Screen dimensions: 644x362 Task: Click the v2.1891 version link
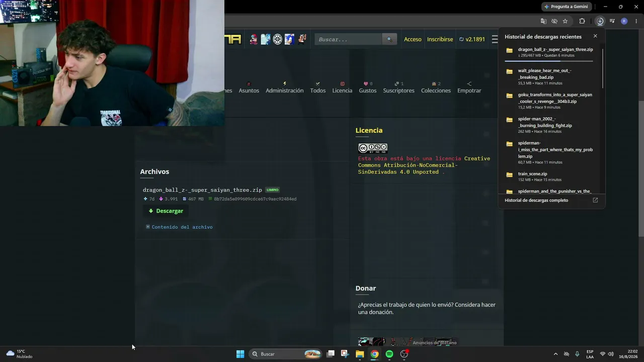pyautogui.click(x=472, y=39)
